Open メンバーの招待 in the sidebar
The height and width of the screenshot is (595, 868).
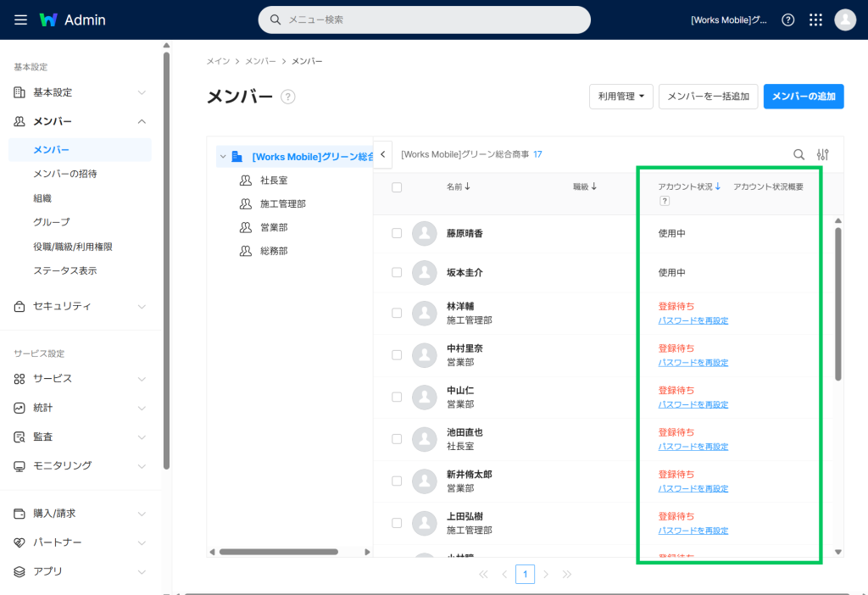pyautogui.click(x=64, y=174)
